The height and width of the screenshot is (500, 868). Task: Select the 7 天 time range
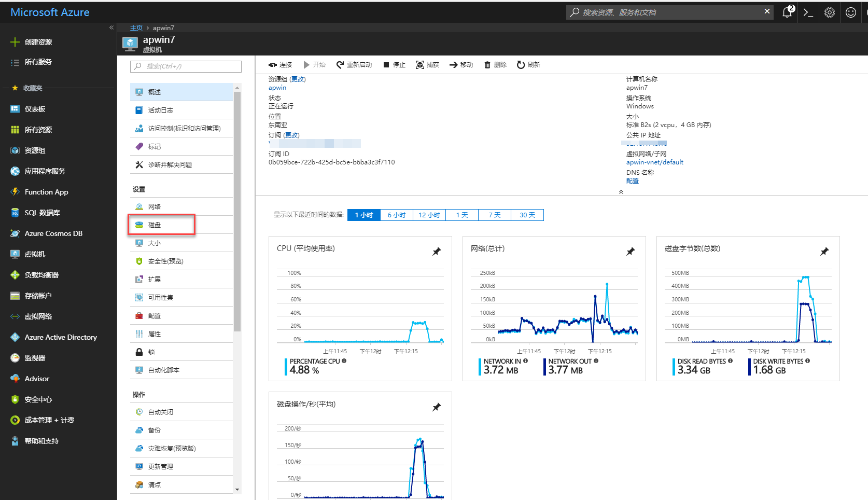coord(495,215)
